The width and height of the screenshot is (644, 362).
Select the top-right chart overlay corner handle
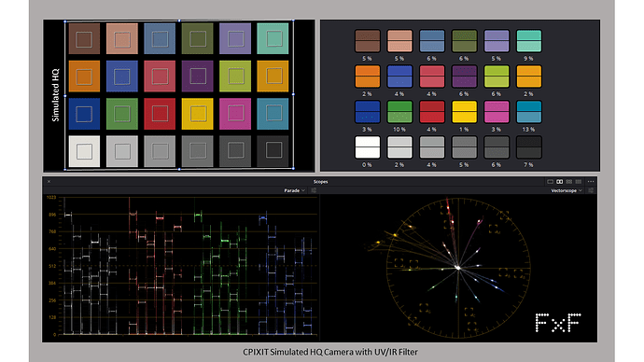(293, 21)
